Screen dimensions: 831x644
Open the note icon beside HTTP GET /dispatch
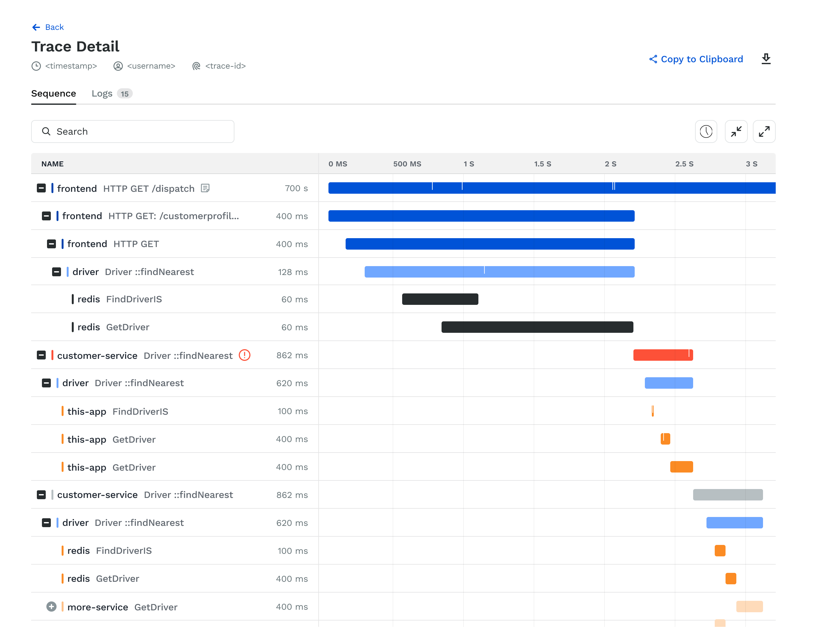tap(205, 188)
